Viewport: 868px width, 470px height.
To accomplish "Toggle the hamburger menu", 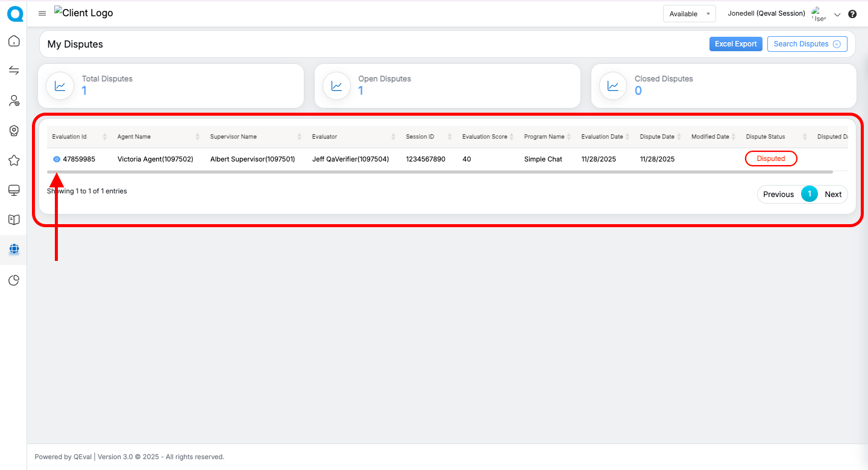I will pos(42,13).
